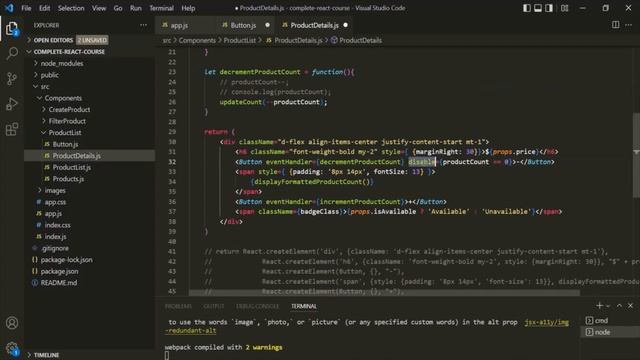640x360 pixels.
Task: Switch to the Output panel tab
Action: 214,306
